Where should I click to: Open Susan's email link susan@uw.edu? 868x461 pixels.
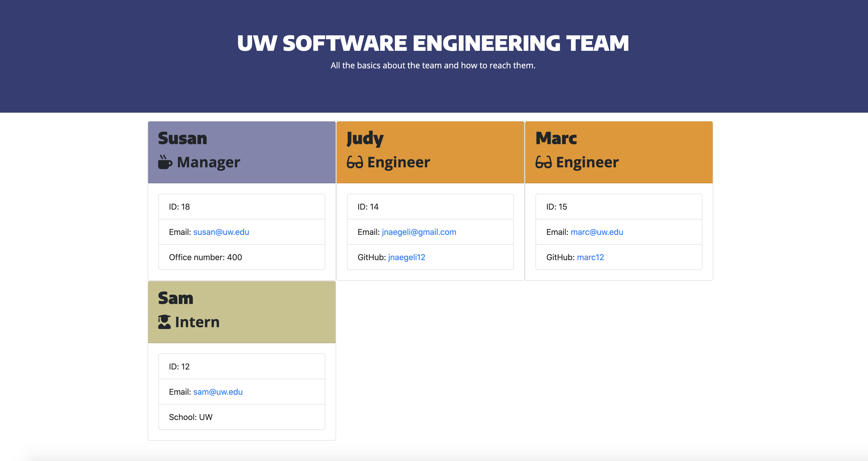click(221, 232)
